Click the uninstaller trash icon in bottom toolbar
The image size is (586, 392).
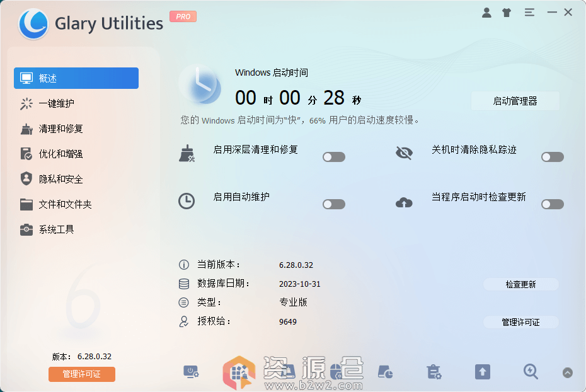(434, 372)
